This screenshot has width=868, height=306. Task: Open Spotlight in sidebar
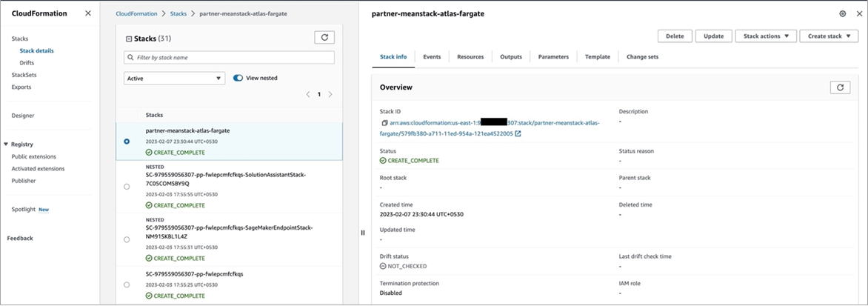[23, 210]
